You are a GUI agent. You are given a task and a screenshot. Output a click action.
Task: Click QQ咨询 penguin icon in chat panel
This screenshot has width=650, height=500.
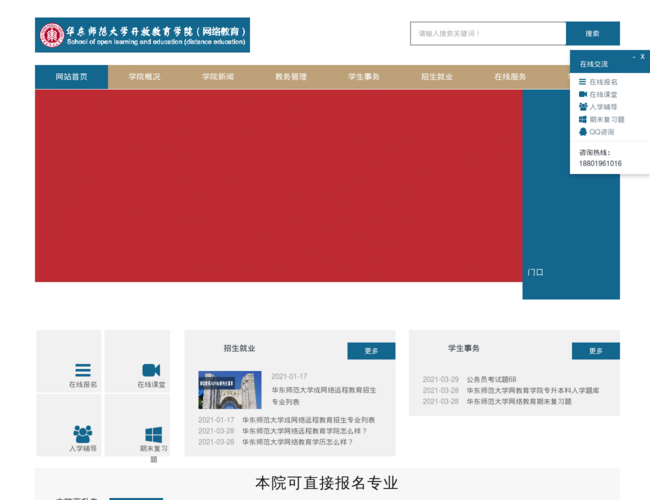click(583, 131)
